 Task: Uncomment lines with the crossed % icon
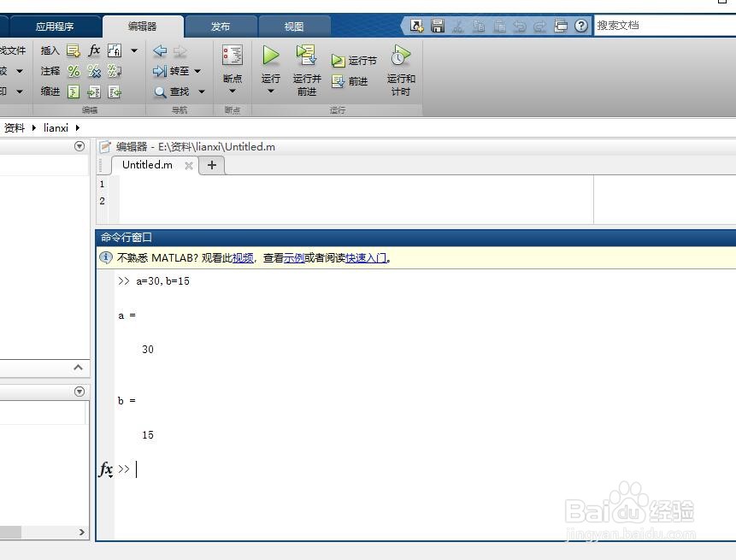pyautogui.click(x=94, y=71)
